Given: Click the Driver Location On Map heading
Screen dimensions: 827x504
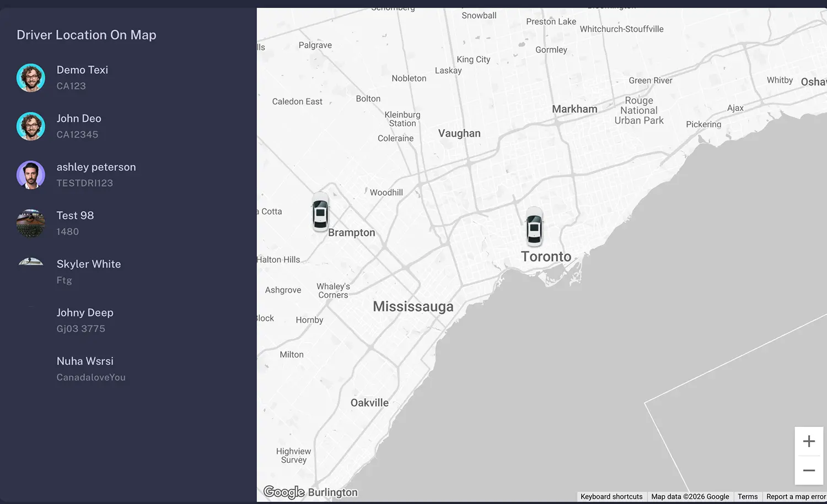Looking at the screenshot, I should [86, 35].
